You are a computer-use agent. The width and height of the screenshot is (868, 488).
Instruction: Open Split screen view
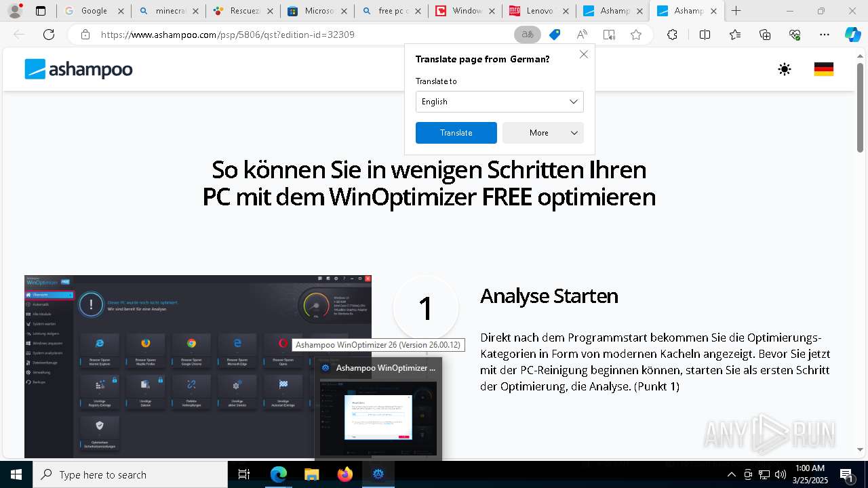705,35
